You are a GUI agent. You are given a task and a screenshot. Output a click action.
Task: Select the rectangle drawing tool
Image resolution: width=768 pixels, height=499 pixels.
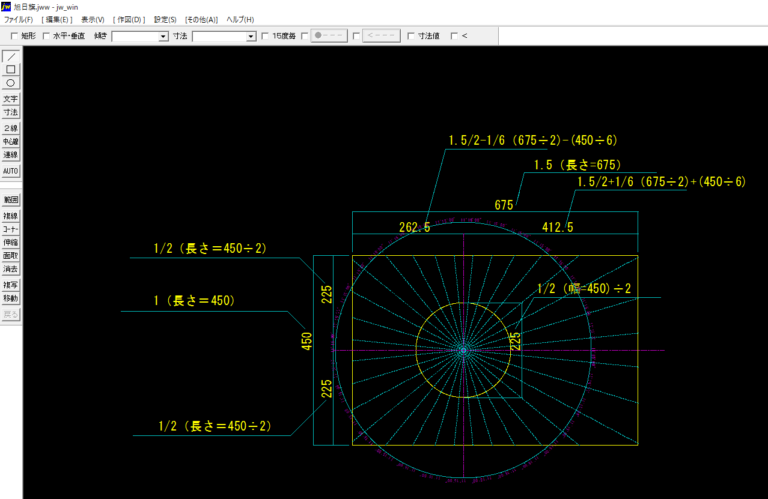(10, 70)
